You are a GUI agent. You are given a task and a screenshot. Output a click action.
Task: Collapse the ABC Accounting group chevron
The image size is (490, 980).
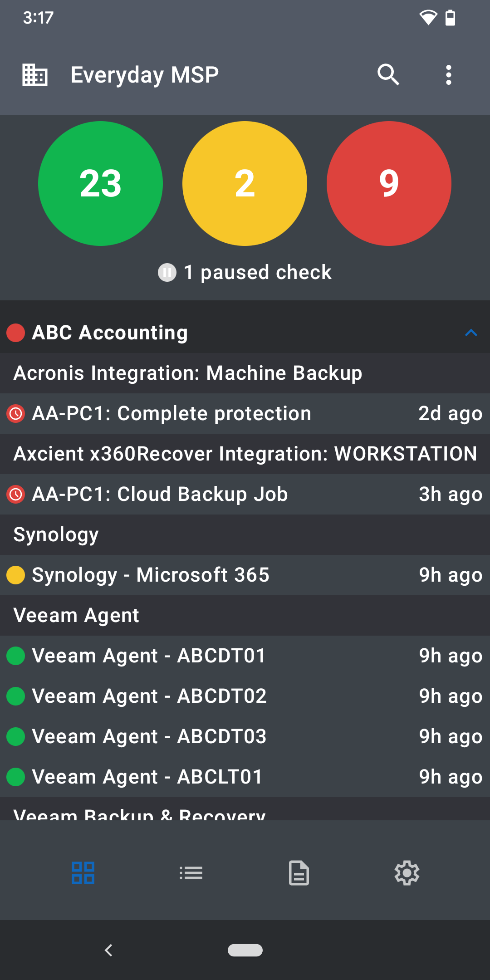point(471,333)
